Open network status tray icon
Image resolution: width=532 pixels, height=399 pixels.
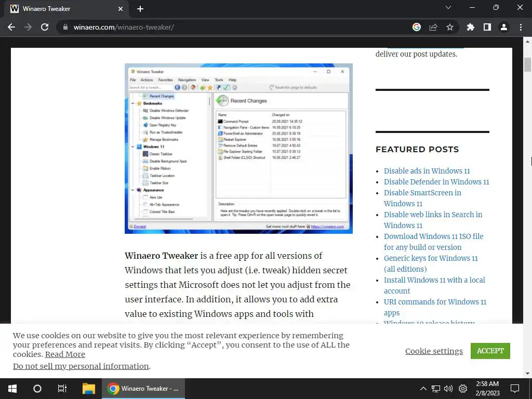tap(436, 389)
